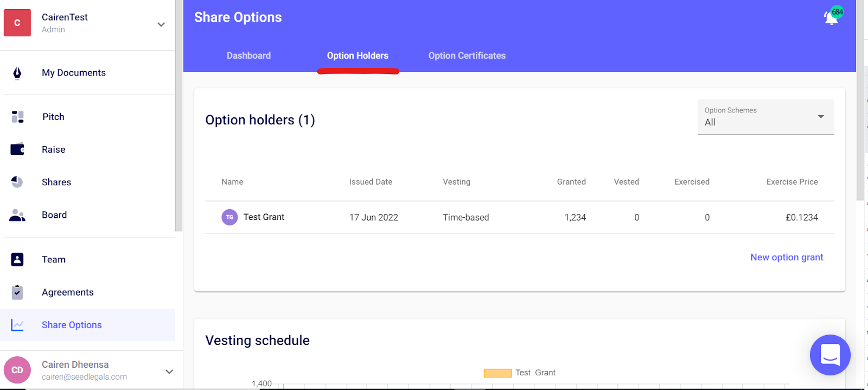Click the New option grant link

point(787,257)
